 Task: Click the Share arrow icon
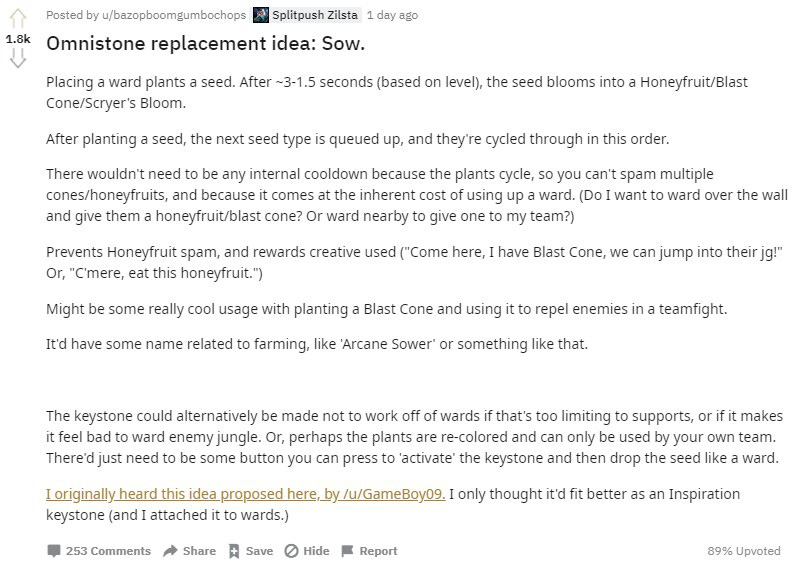(170, 551)
